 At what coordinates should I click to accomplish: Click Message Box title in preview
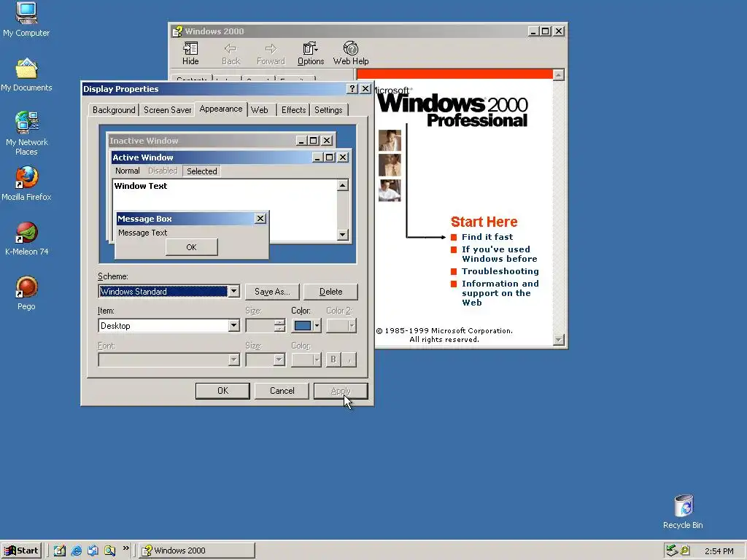(x=186, y=219)
